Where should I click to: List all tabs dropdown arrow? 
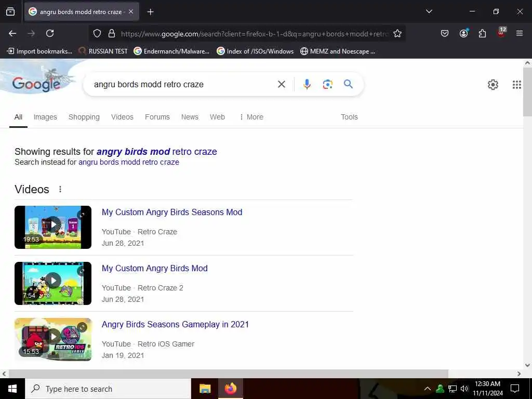pos(429,11)
